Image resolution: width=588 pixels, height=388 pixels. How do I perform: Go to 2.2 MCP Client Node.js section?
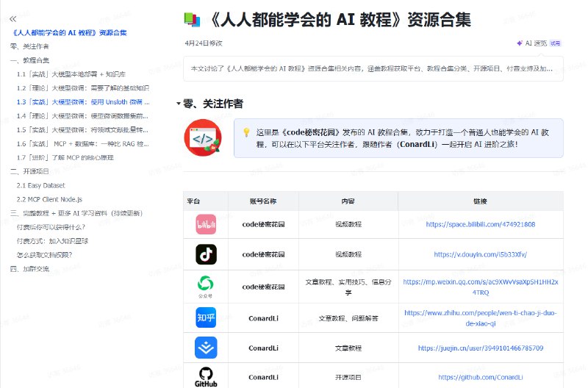pyautogui.click(x=49, y=199)
